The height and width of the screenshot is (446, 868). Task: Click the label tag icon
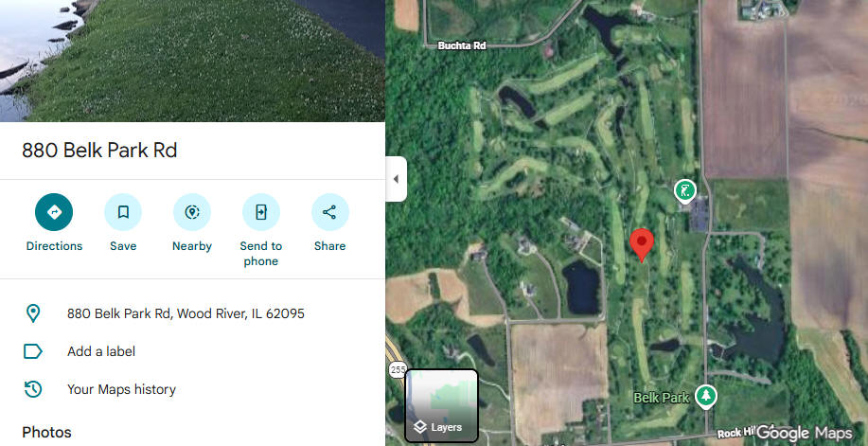[33, 351]
